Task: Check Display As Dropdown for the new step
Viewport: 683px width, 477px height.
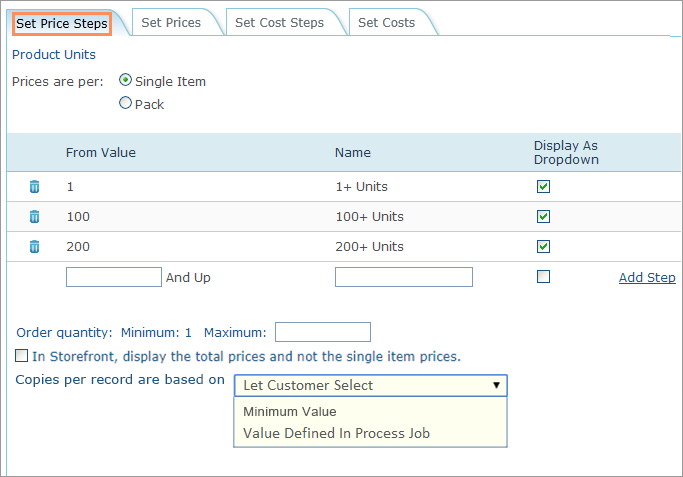Action: pyautogui.click(x=543, y=277)
